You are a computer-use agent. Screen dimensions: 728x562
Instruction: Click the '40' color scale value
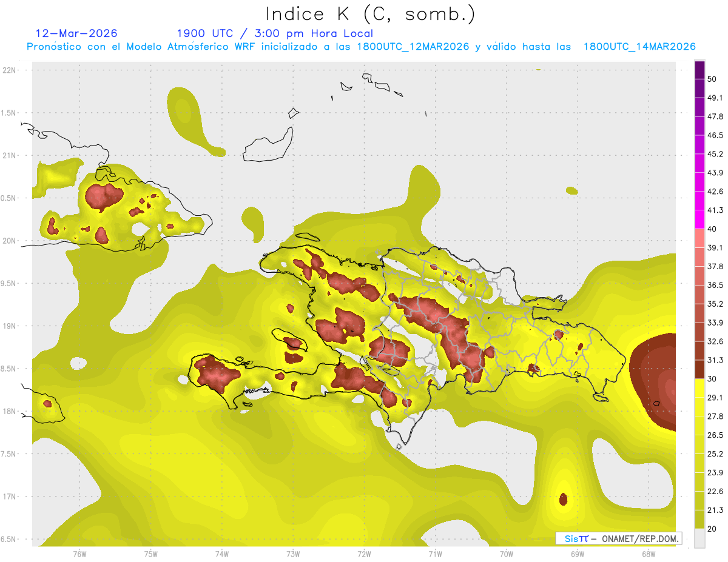click(713, 229)
